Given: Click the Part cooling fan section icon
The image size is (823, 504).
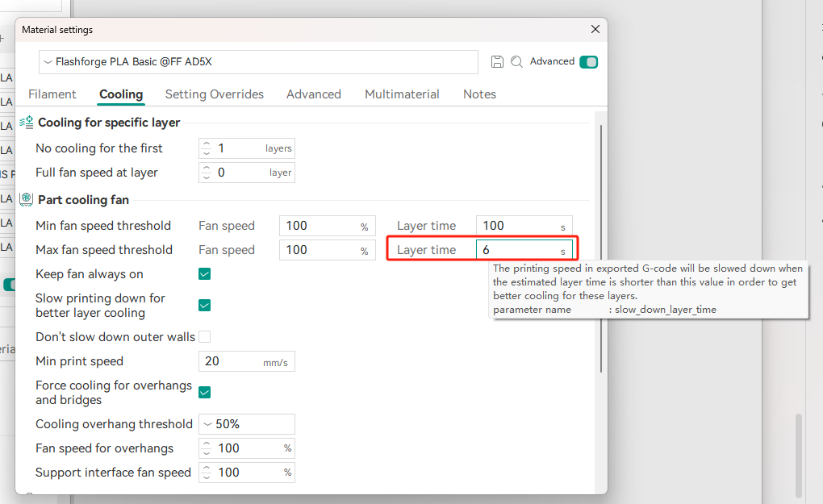Looking at the screenshot, I should (x=27, y=200).
